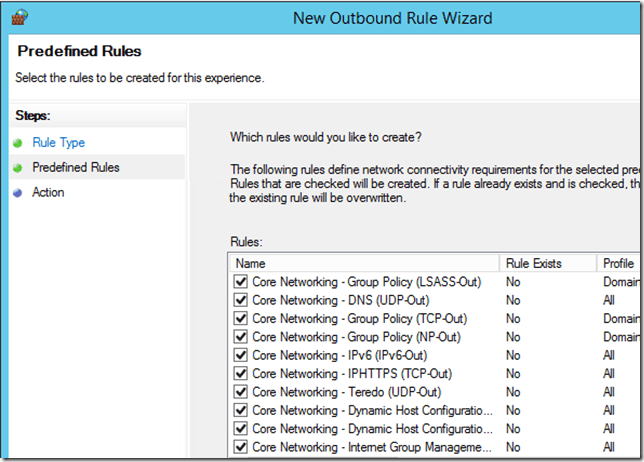Click the green bullet beside Rule Type
The height and width of the screenshot is (462, 644).
17,143
